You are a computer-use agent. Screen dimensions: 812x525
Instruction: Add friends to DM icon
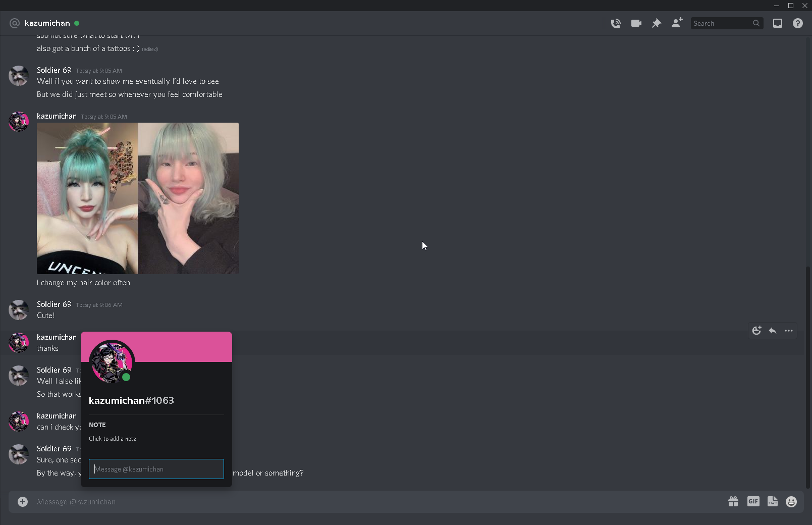click(677, 23)
